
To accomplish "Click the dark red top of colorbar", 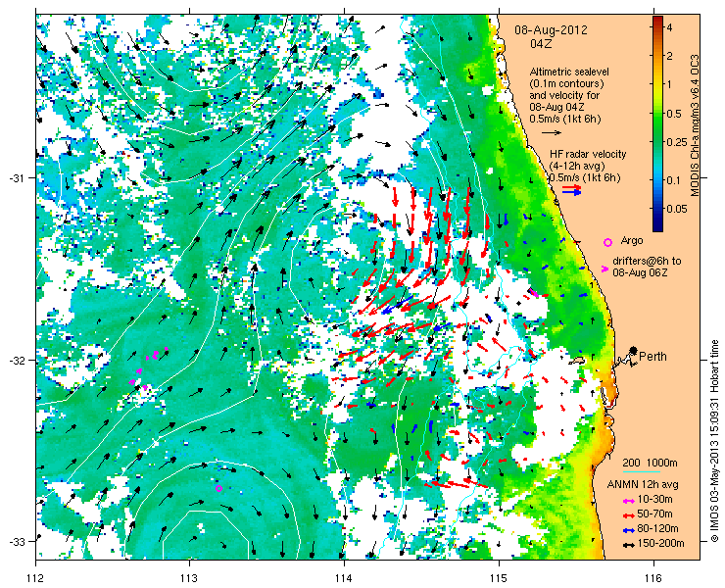I will [657, 19].
